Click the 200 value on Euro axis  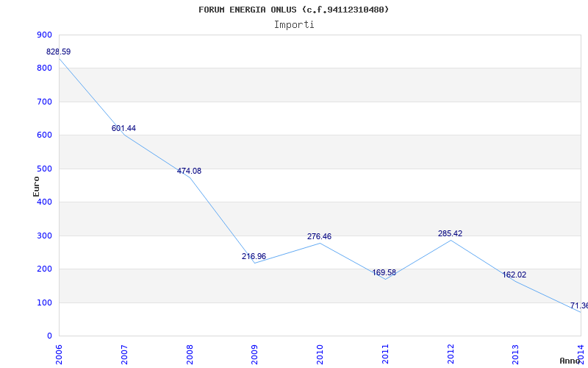(x=44, y=269)
